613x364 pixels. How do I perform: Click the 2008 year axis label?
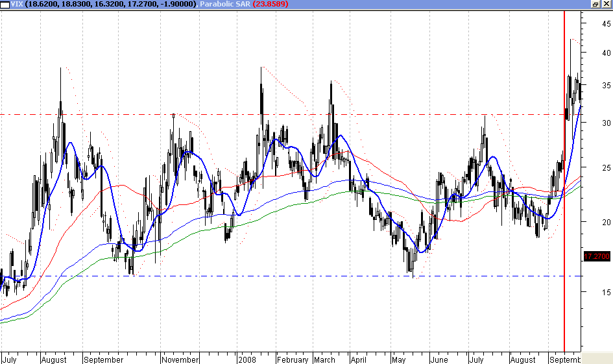(x=247, y=359)
